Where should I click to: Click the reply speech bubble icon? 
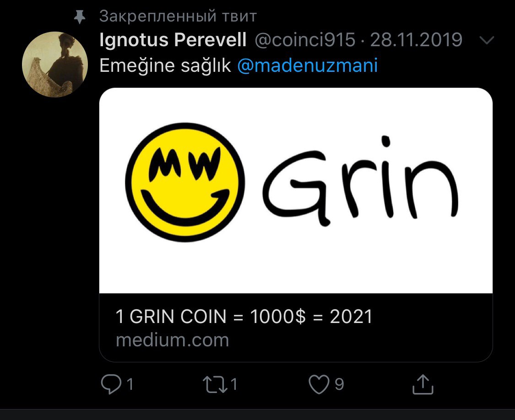click(x=111, y=384)
